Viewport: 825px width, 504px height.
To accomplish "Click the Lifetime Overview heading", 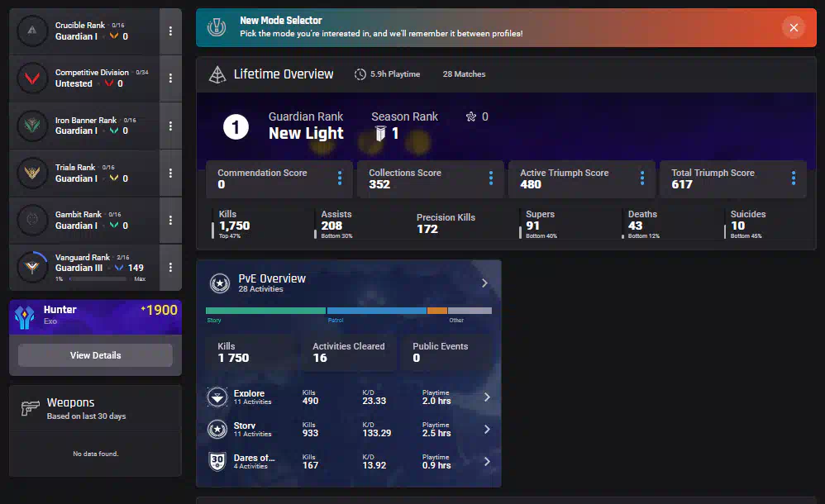I will 284,74.
